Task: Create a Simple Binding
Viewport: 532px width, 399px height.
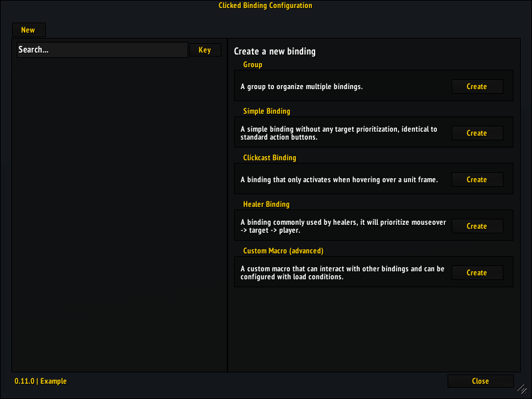Action: 477,133
